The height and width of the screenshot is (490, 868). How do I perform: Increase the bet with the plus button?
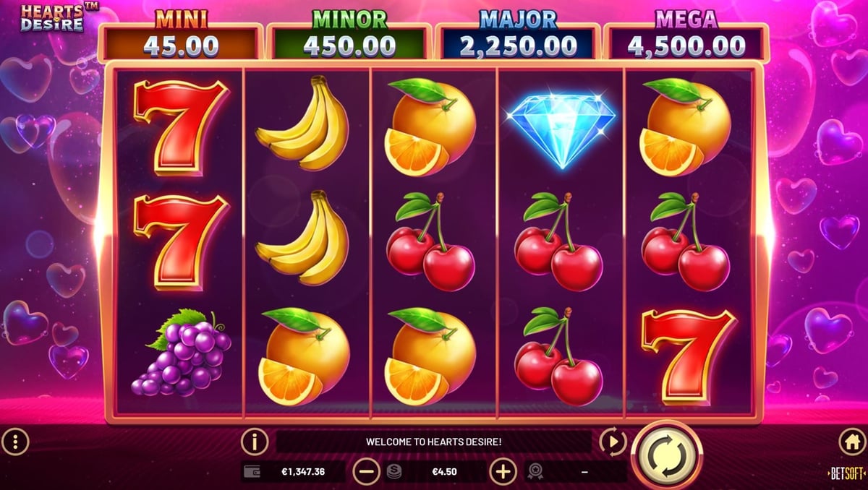pyautogui.click(x=503, y=472)
